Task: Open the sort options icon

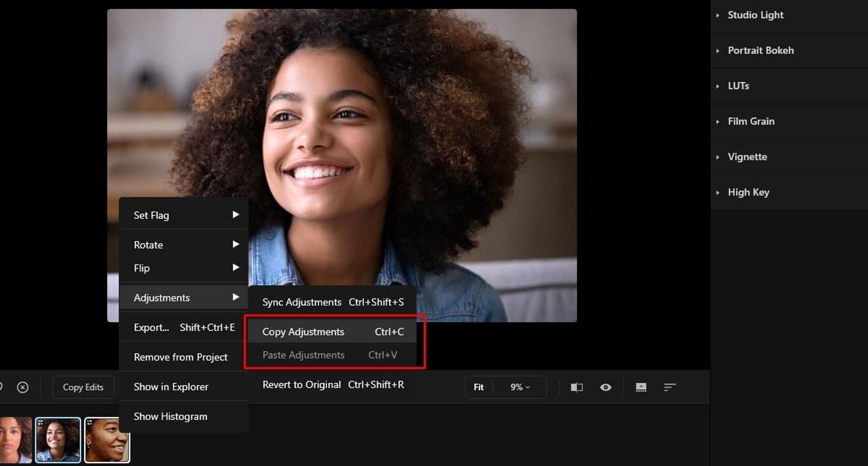Action: (670, 387)
